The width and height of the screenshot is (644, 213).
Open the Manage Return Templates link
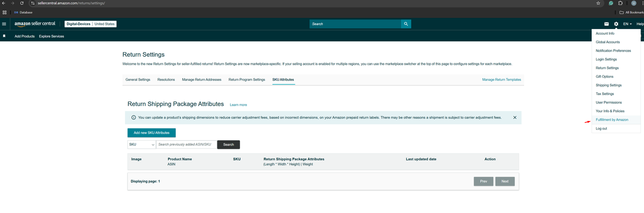pyautogui.click(x=501, y=79)
